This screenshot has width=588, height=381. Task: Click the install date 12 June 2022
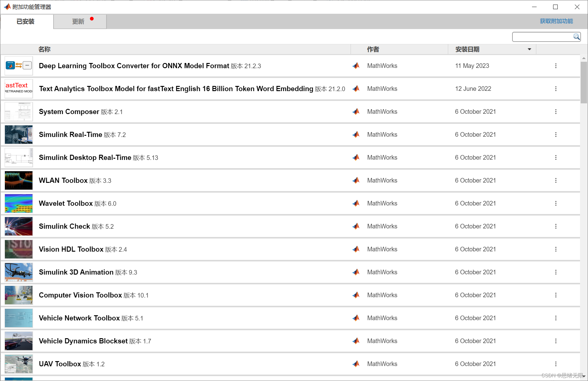coord(473,89)
